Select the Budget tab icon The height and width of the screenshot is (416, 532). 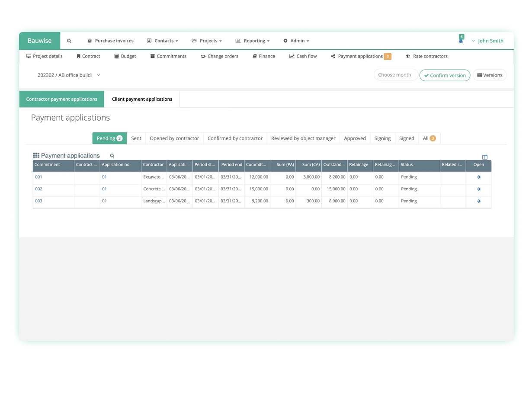pyautogui.click(x=116, y=56)
